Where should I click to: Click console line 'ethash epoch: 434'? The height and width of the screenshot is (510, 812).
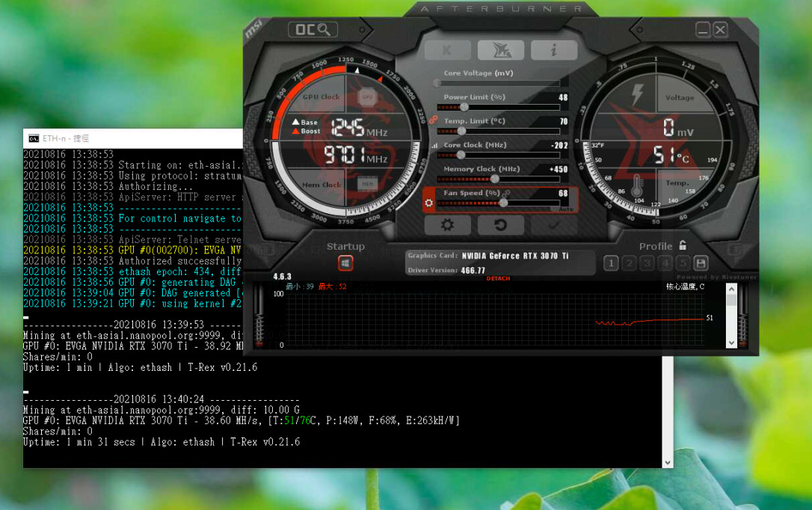tap(132, 272)
